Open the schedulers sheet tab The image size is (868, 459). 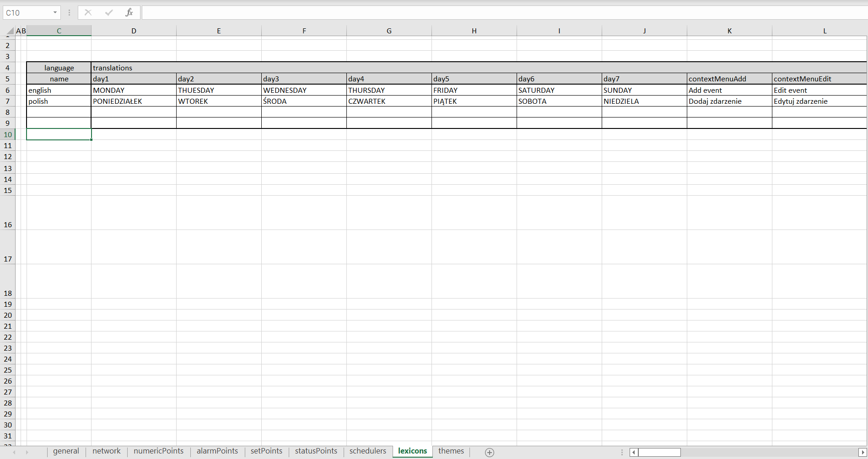[x=367, y=451]
